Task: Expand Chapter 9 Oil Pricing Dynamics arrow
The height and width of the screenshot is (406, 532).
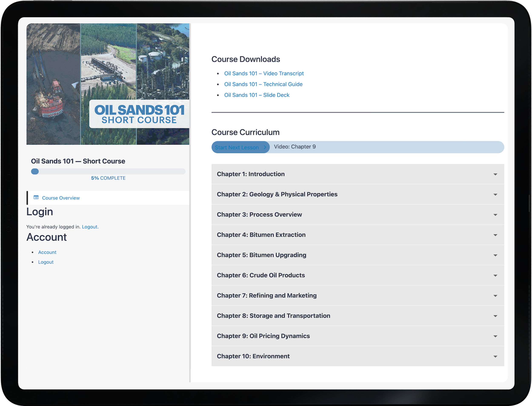Action: [495, 336]
